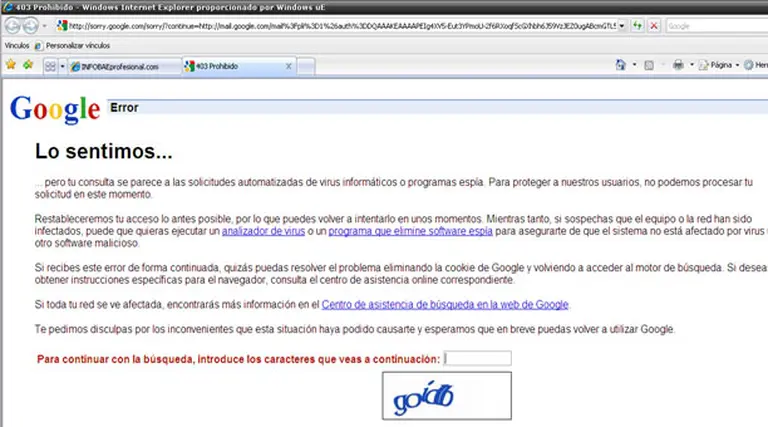Click the address bar URL field

tap(342, 26)
